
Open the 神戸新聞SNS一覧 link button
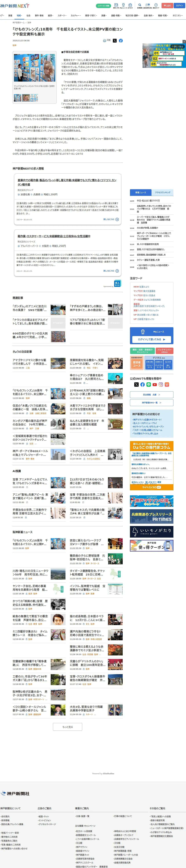click(152, 403)
